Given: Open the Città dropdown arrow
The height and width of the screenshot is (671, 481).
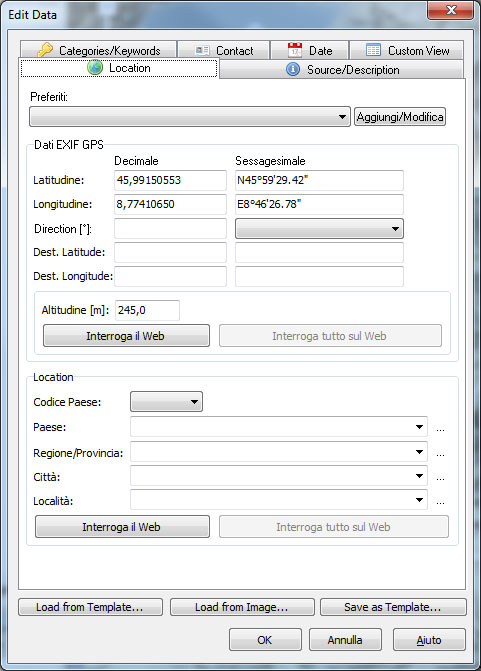Looking at the screenshot, I should click(419, 476).
